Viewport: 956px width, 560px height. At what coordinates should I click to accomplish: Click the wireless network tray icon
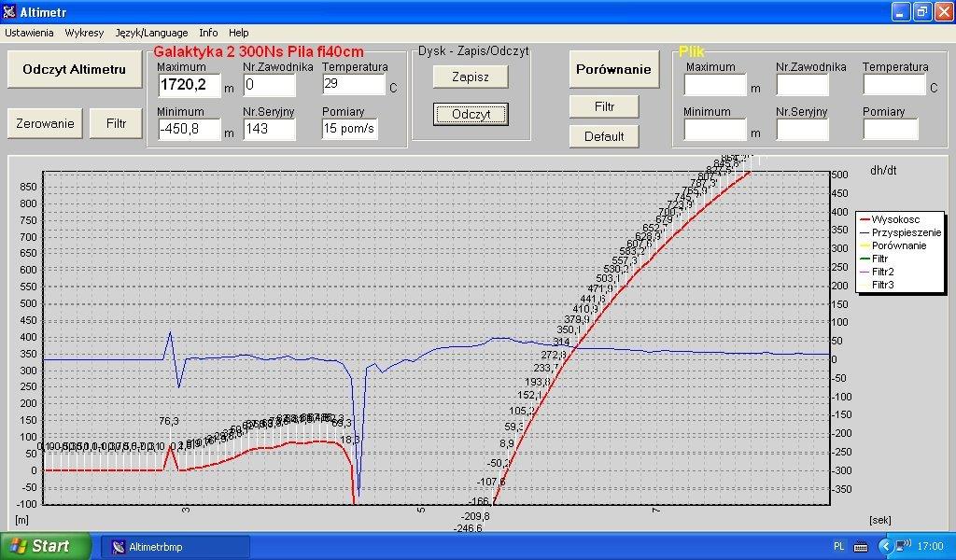(904, 546)
